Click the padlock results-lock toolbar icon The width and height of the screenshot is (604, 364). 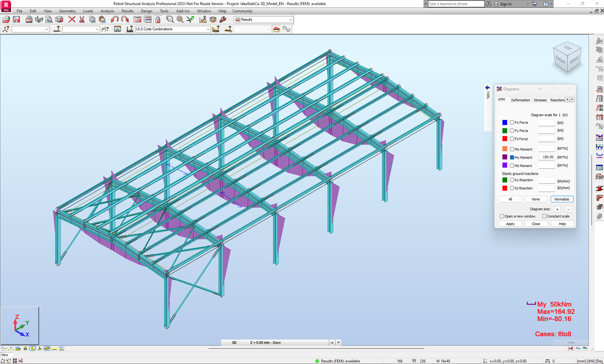pyautogui.click(x=158, y=19)
